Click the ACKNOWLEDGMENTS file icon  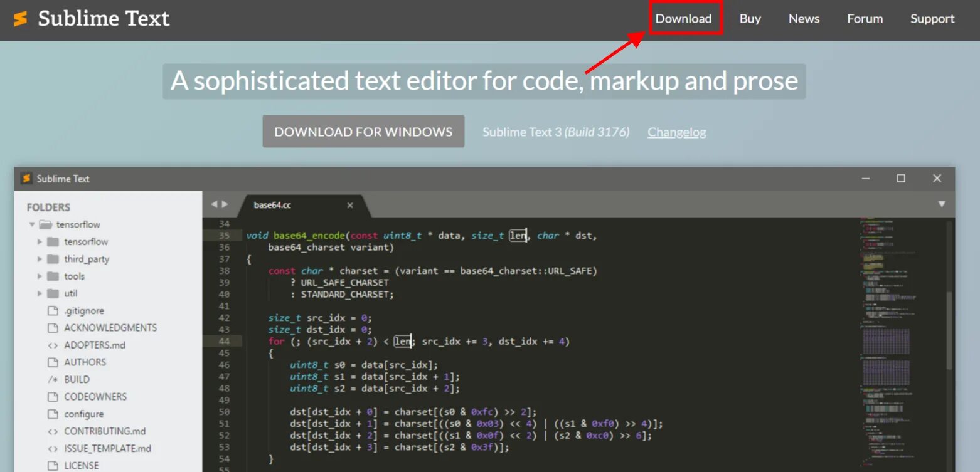tap(53, 328)
